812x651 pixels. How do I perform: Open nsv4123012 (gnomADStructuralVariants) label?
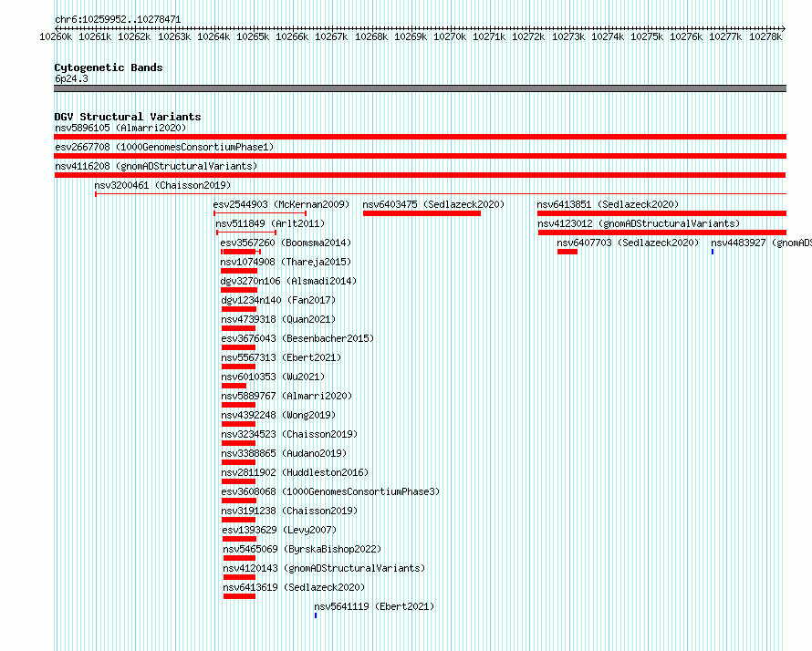(x=639, y=223)
